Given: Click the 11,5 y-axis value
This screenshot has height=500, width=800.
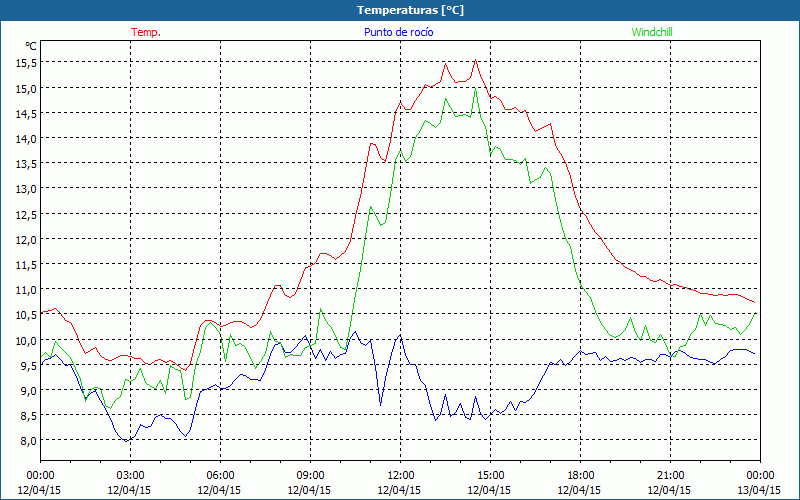Looking at the screenshot, I should (x=27, y=264).
